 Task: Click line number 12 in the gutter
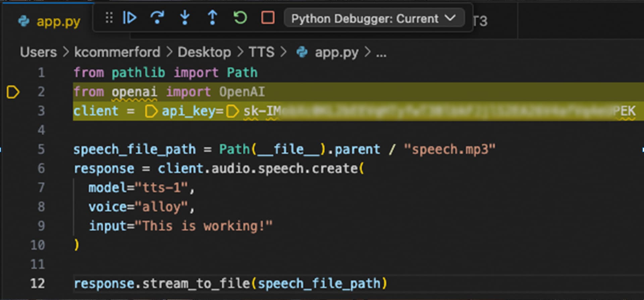pyautogui.click(x=38, y=284)
